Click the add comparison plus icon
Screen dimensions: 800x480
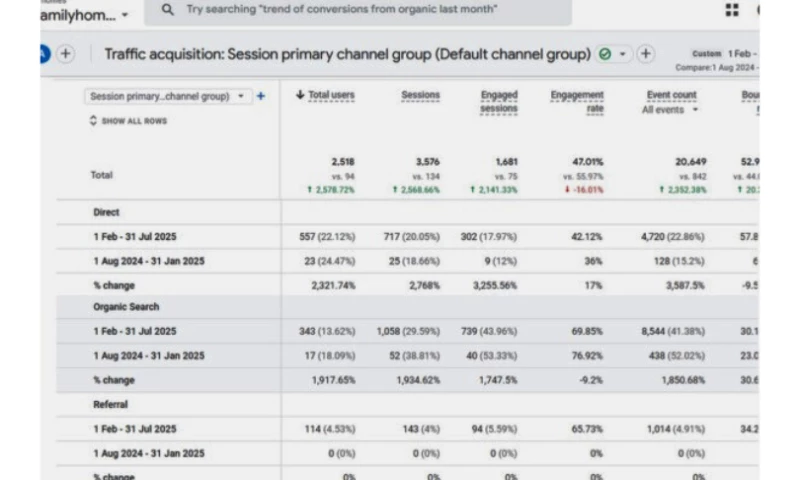click(65, 53)
